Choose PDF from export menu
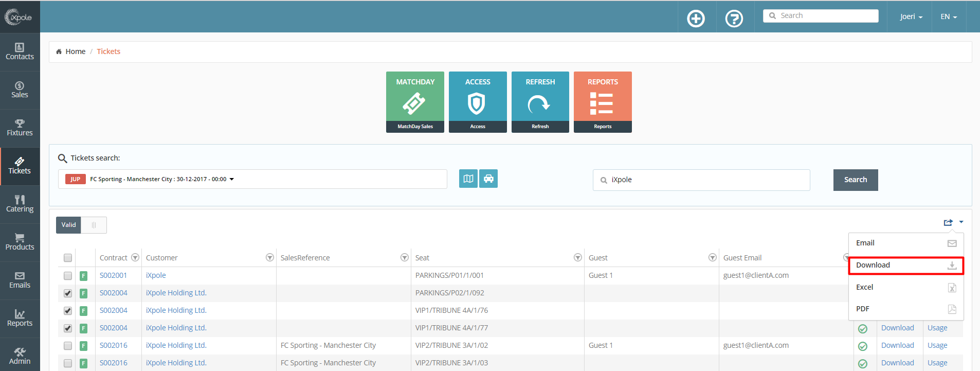This screenshot has width=980, height=371. (906, 309)
